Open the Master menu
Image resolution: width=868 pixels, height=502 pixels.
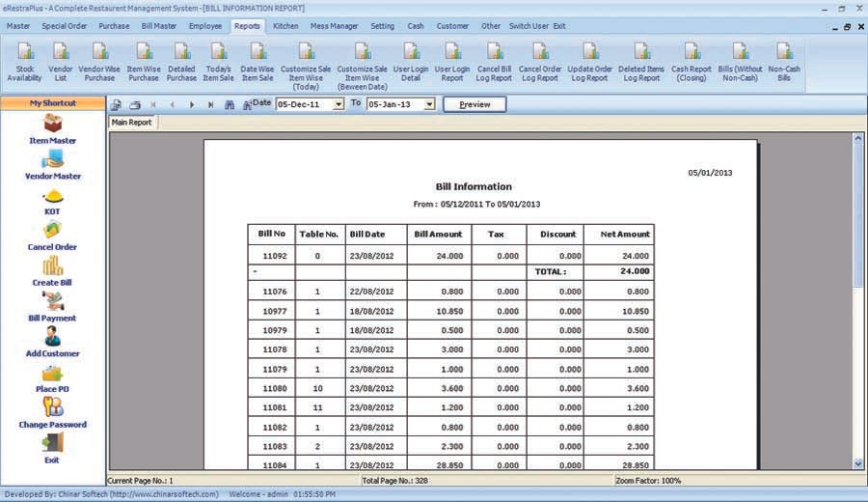coord(18,26)
